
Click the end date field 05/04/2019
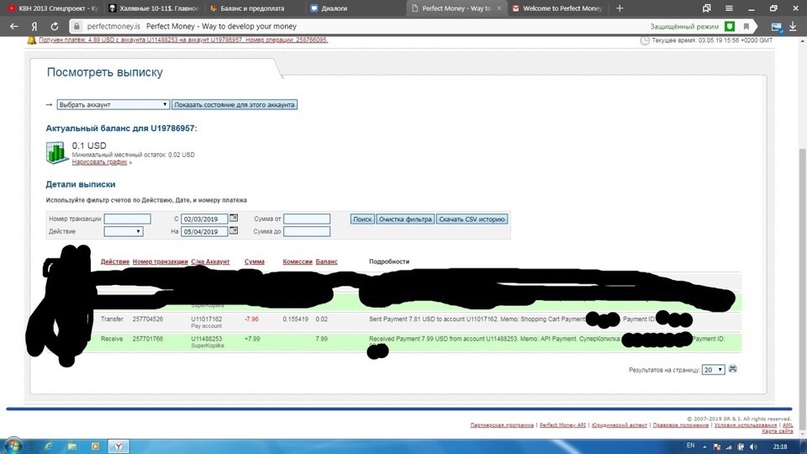click(x=204, y=231)
